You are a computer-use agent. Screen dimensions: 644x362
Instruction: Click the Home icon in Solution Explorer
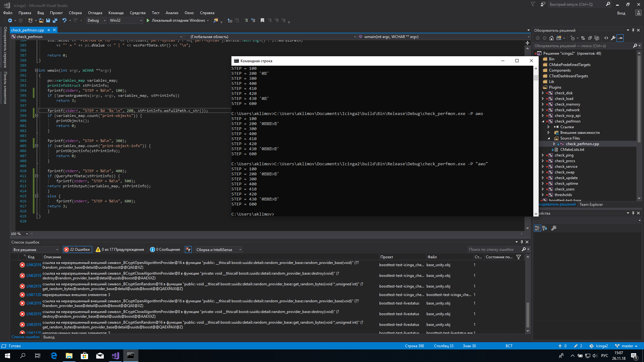[x=552, y=38]
